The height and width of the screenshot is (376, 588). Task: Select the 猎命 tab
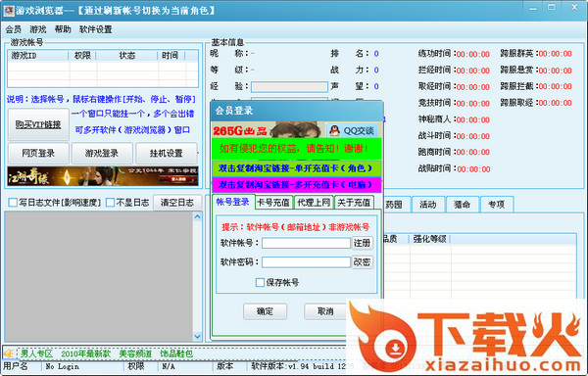462,204
